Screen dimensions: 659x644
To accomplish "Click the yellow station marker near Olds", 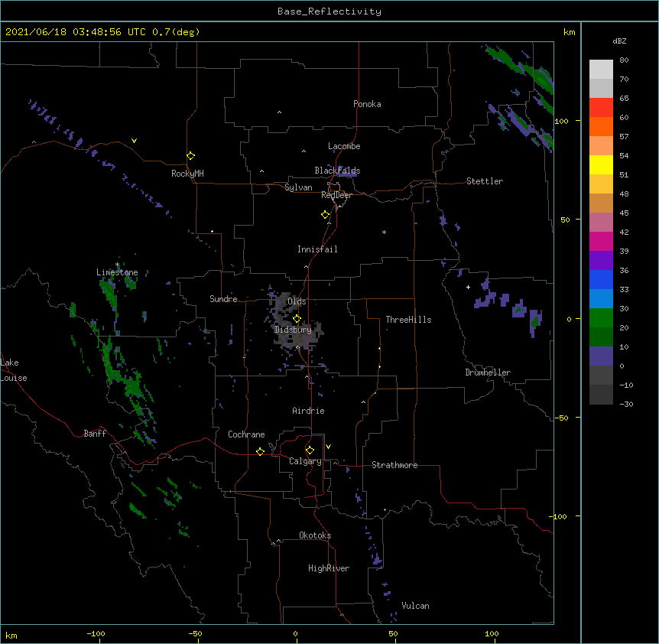I will (x=297, y=318).
